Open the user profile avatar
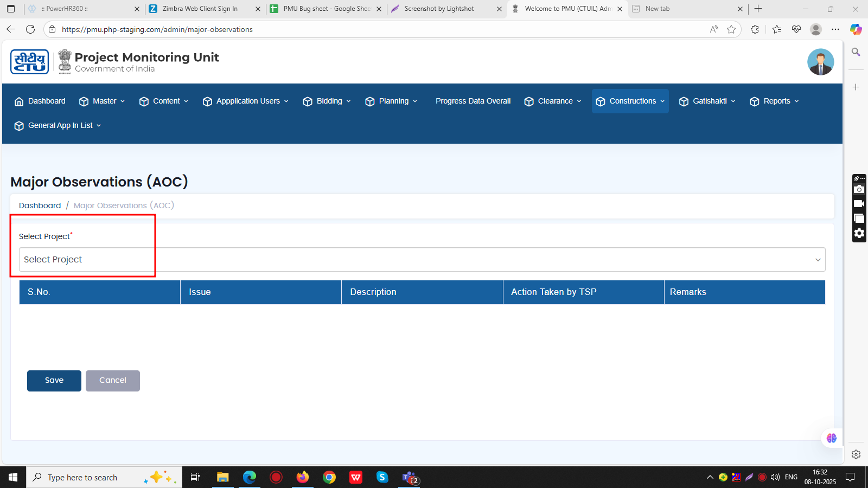This screenshot has height=488, width=868. [x=820, y=62]
